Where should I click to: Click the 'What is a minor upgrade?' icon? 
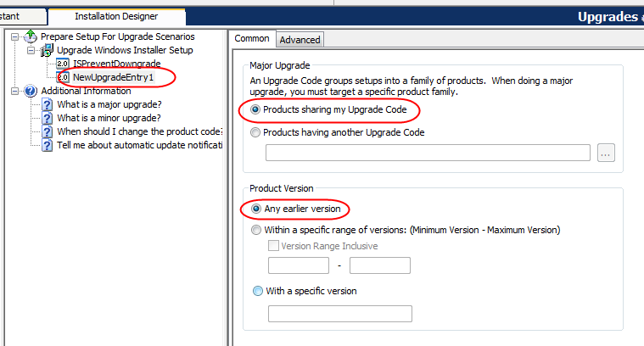click(x=47, y=118)
